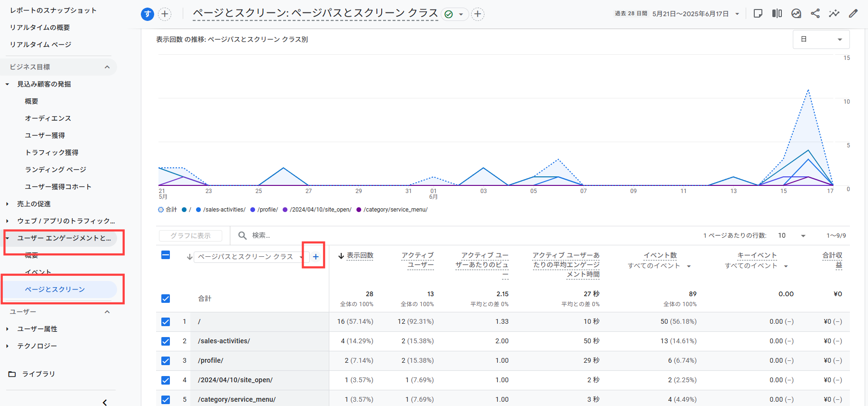
Task: Click the /sales-activities/ legend dot
Action: tap(198, 210)
